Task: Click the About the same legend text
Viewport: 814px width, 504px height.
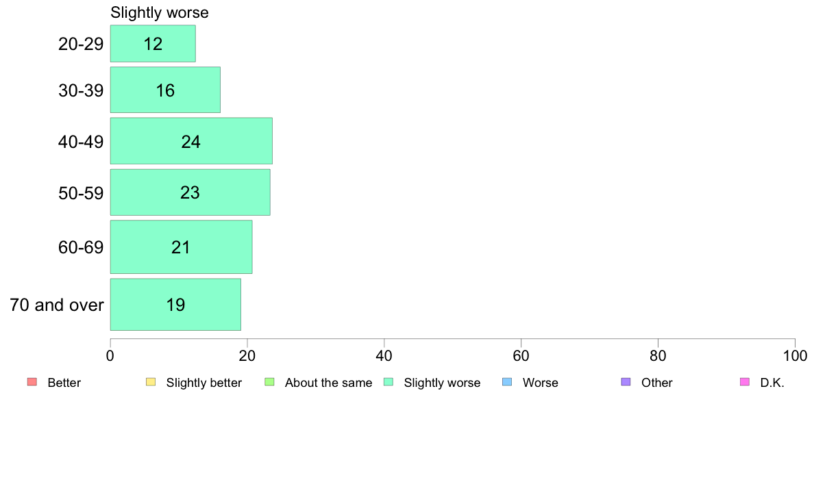Action: point(329,383)
